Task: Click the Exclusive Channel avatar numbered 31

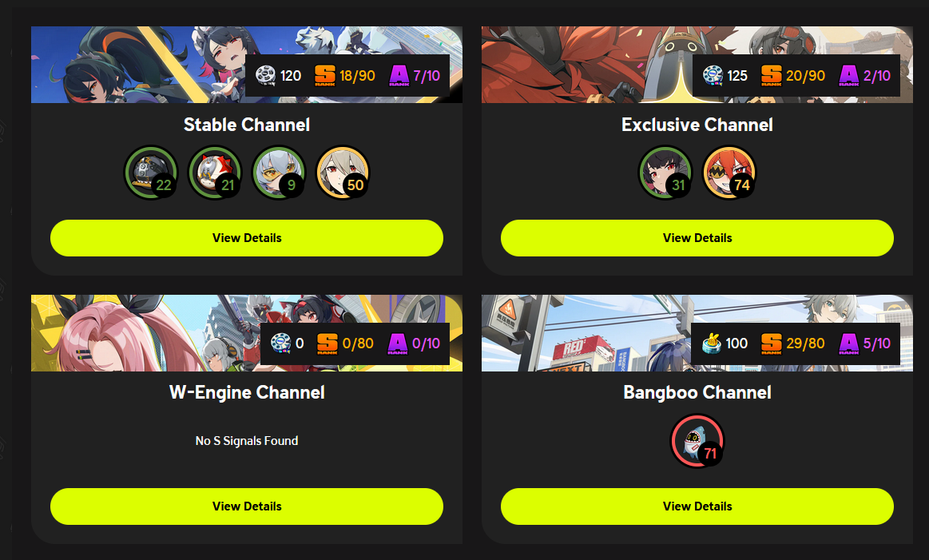Action: click(665, 173)
